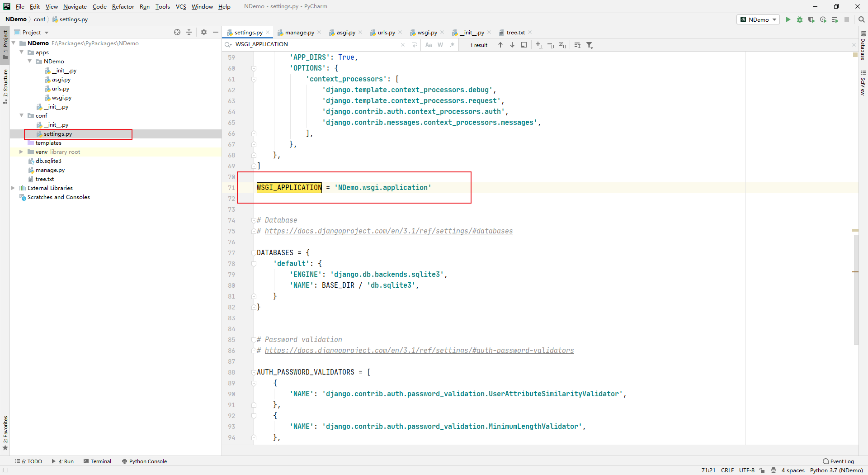Jump to next search occurrence arrow

tap(512, 45)
